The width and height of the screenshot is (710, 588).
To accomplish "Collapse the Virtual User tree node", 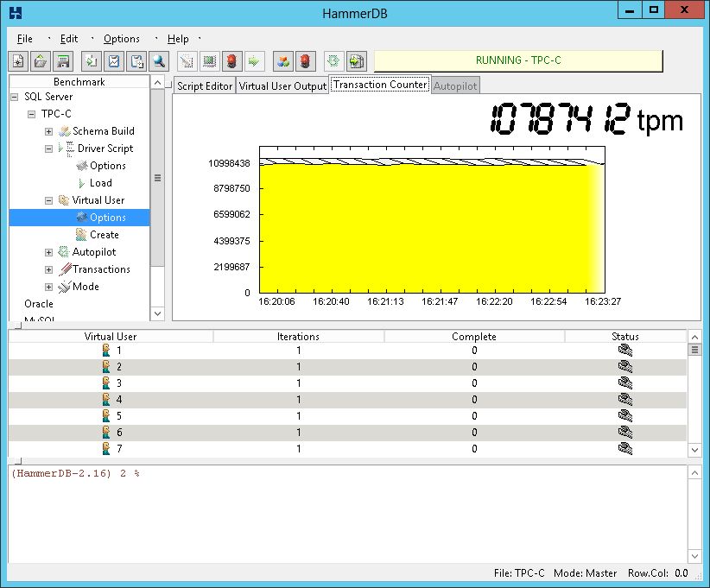I will (48, 200).
